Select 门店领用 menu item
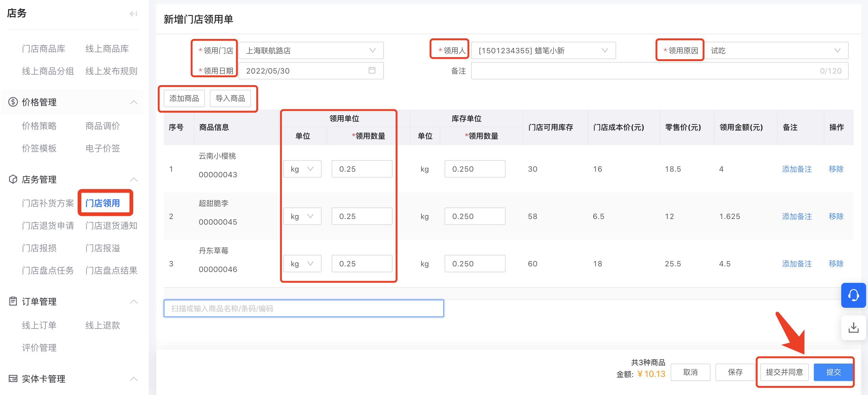 click(103, 203)
